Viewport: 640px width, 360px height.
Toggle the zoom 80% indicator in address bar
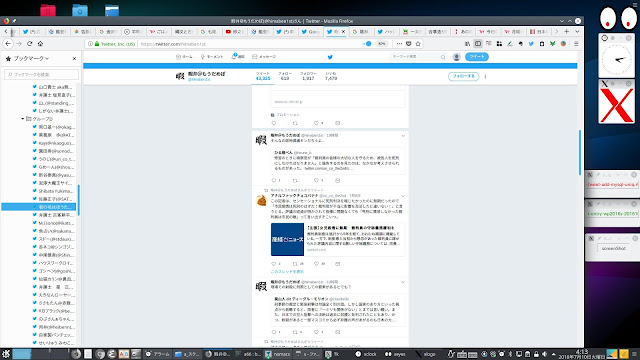click(381, 44)
